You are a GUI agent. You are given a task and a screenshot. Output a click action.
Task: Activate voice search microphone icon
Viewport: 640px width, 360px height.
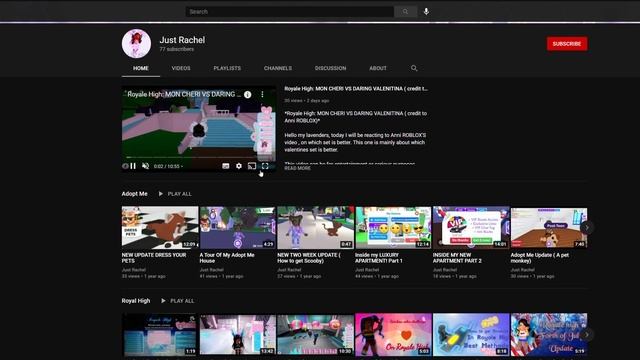click(426, 12)
